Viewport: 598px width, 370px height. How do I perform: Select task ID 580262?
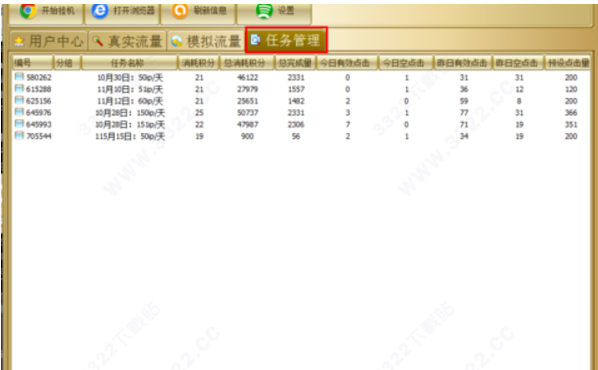pos(39,77)
